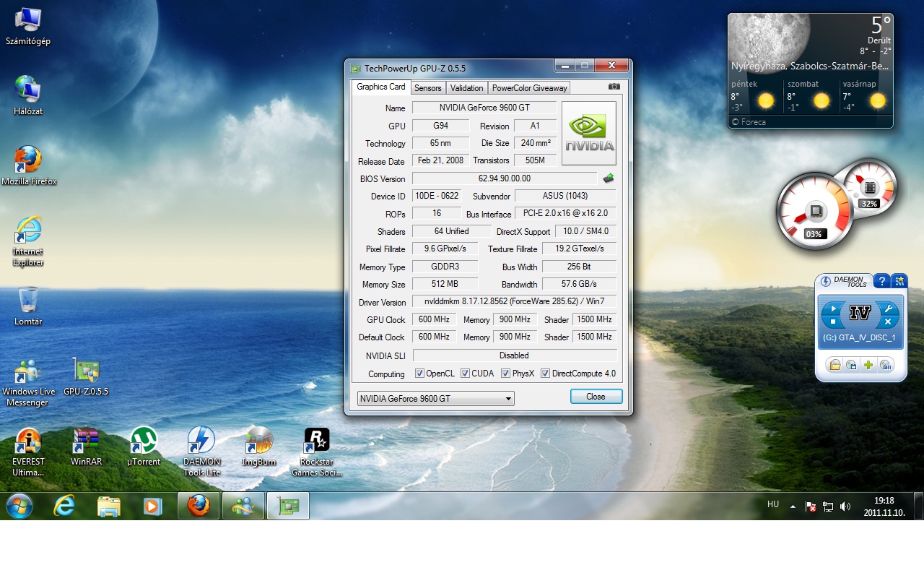Image resolution: width=924 pixels, height=578 pixels.
Task: Switch to GPU-Z taskbar button
Action: click(288, 506)
